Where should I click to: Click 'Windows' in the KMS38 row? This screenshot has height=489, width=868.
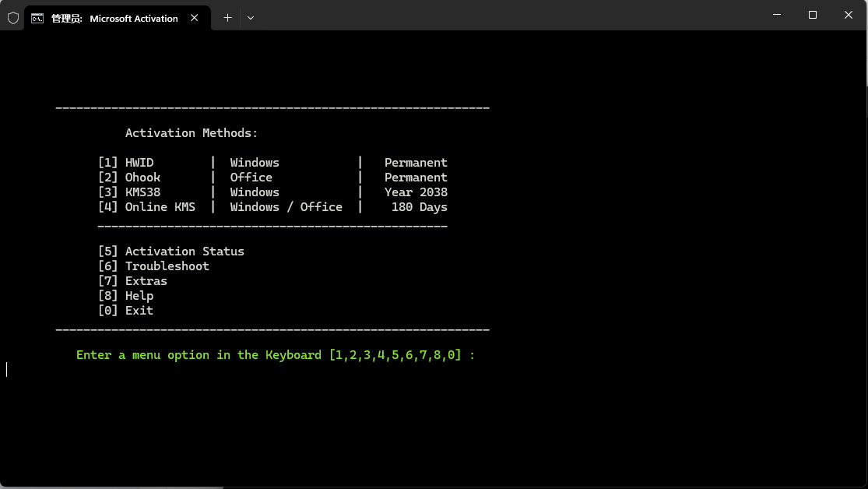click(255, 192)
